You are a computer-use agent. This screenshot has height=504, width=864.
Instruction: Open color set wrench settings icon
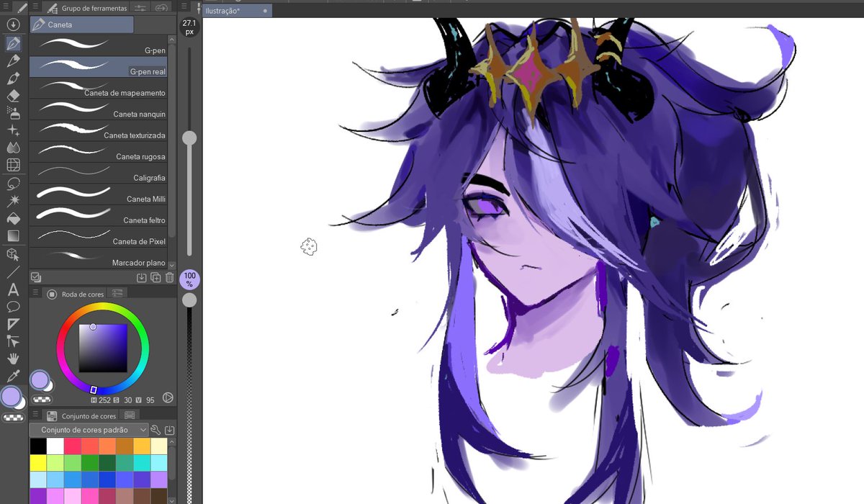click(156, 430)
